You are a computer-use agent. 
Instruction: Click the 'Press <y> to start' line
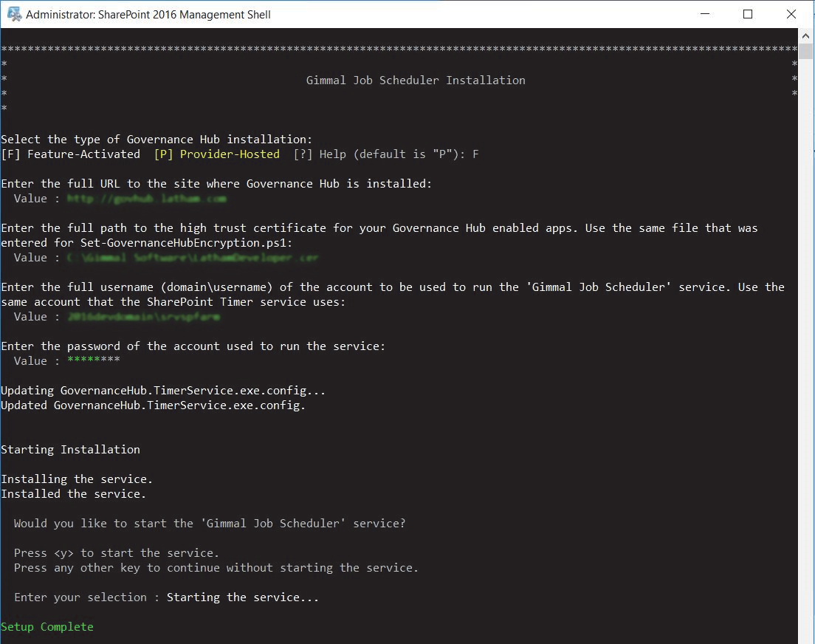(x=117, y=553)
